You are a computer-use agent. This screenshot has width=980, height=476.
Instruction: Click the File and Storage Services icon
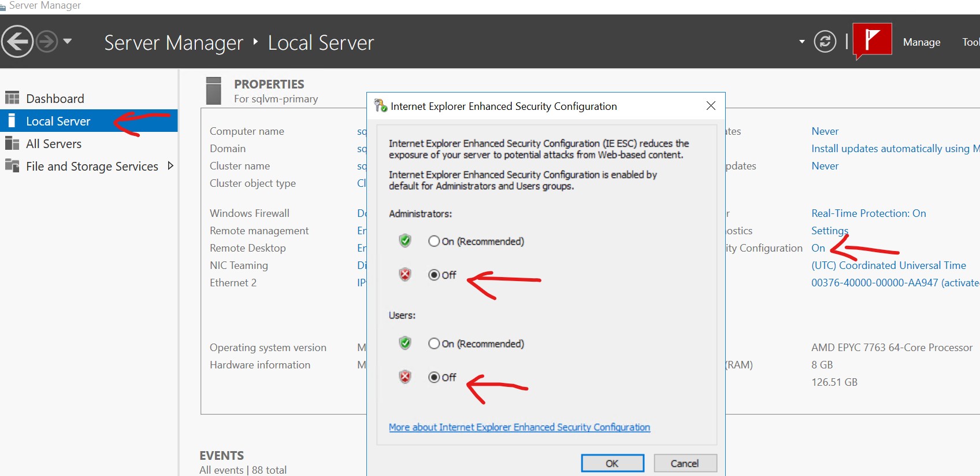click(12, 165)
